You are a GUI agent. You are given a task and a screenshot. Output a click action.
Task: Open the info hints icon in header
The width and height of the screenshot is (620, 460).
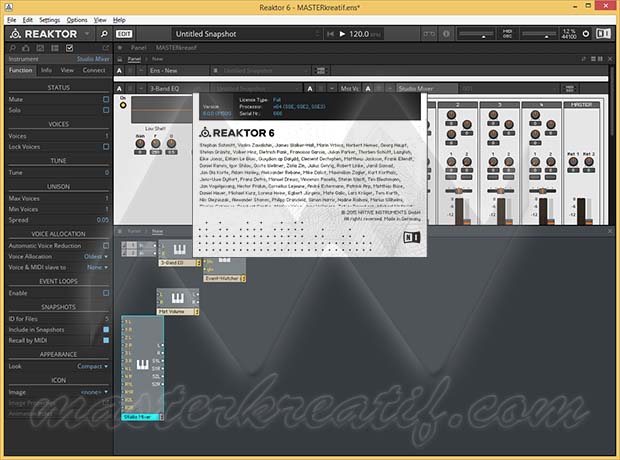(x=446, y=34)
